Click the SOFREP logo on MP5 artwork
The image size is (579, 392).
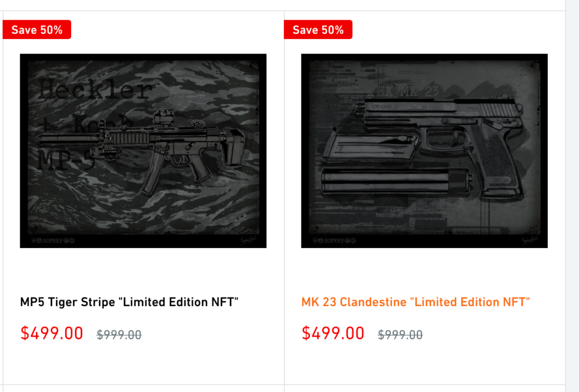pos(52,241)
